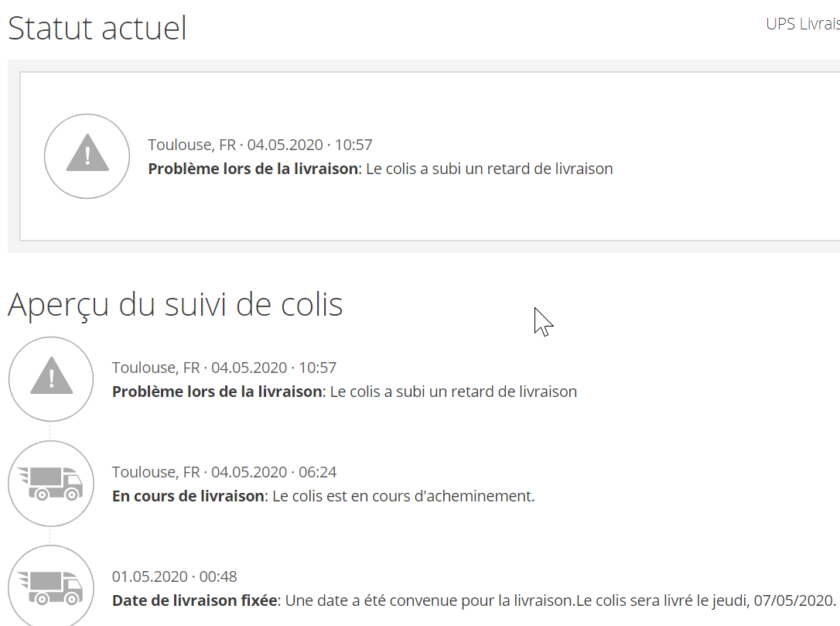This screenshot has height=626, width=840.
Task: Click the warning triangle icon in tracking overview
Action: pos(51,379)
